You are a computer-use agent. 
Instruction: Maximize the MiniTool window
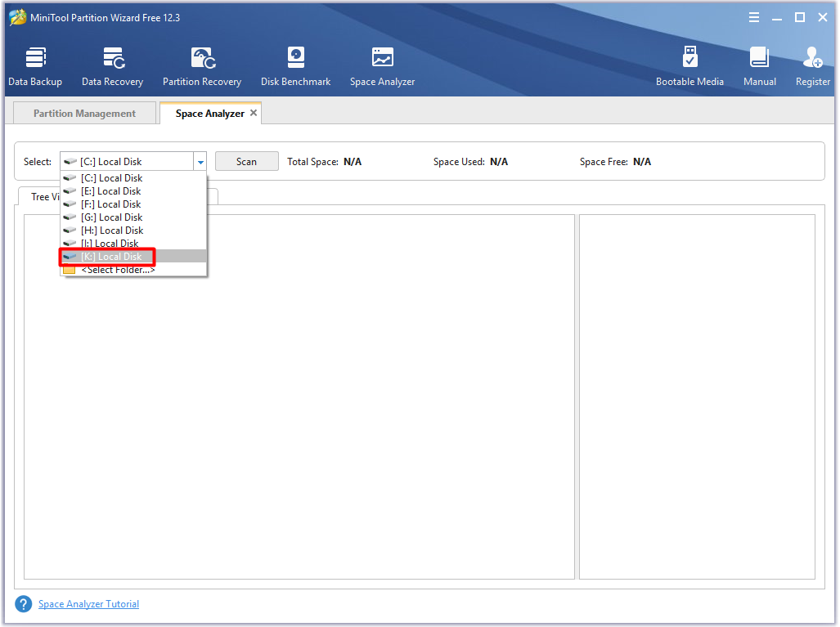[800, 18]
